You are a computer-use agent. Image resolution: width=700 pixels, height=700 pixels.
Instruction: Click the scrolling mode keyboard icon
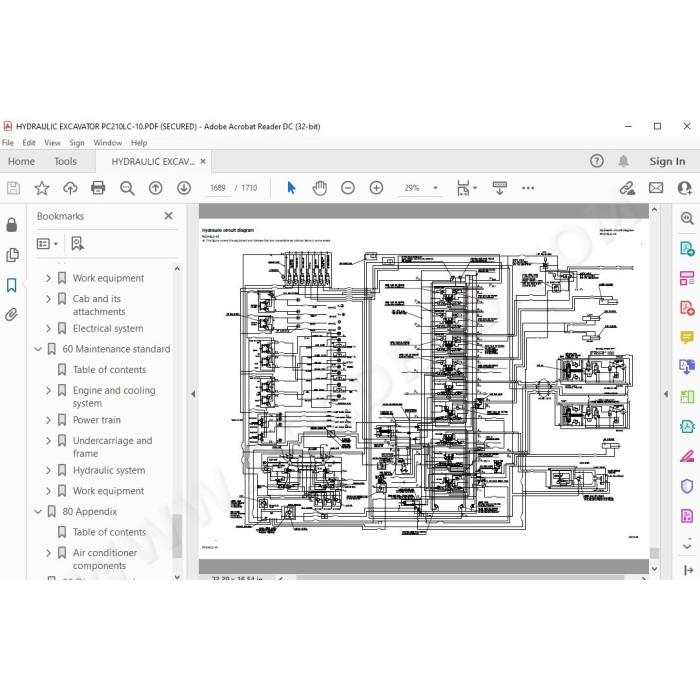point(500,188)
